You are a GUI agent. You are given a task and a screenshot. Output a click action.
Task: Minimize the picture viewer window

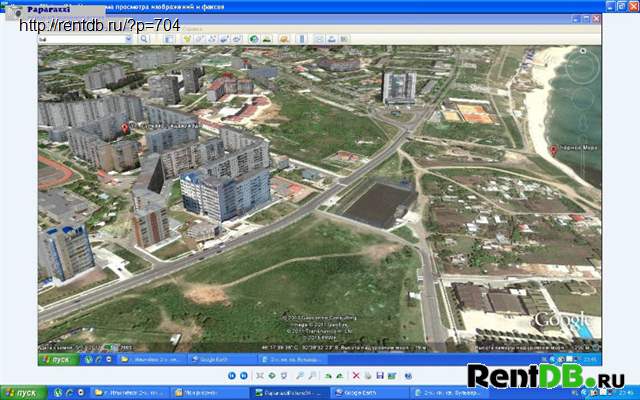610,6
